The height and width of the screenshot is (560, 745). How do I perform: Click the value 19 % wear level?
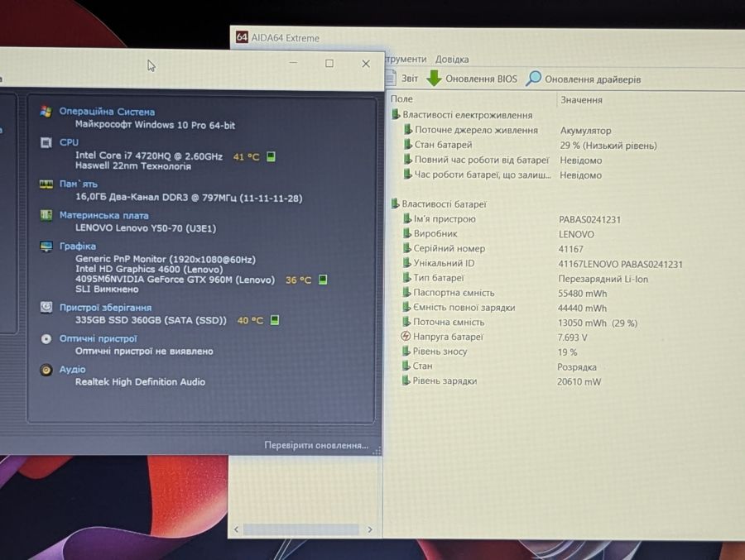click(567, 352)
